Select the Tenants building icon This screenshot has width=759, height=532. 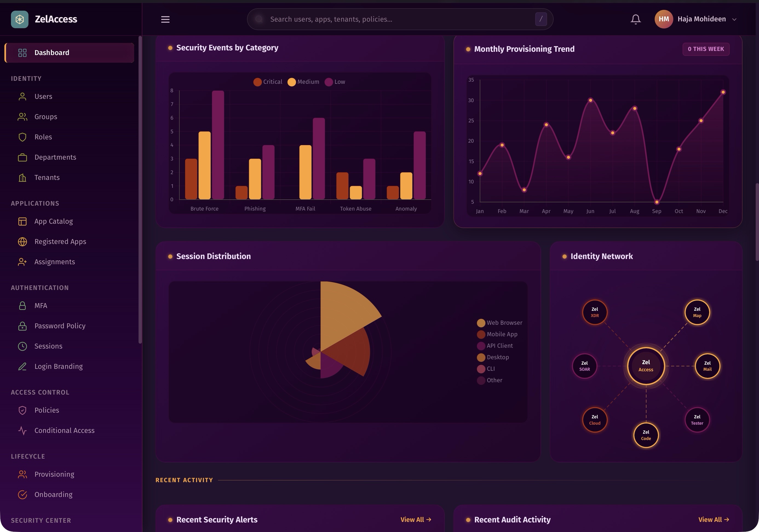[x=22, y=177]
